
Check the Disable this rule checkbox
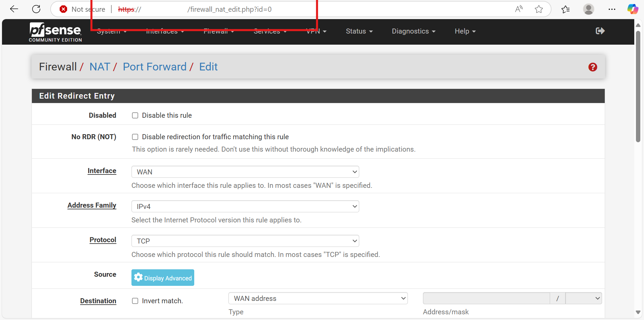135,115
